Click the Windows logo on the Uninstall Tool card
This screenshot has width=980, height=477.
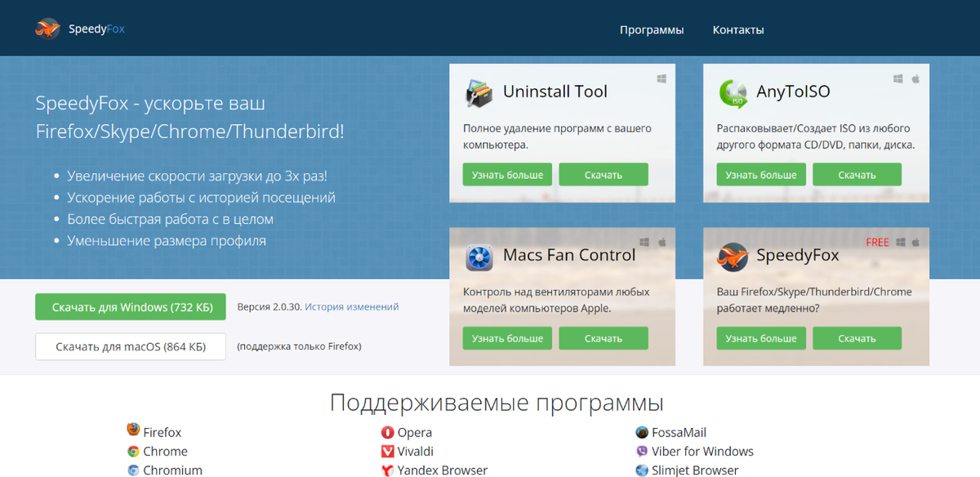[661, 78]
